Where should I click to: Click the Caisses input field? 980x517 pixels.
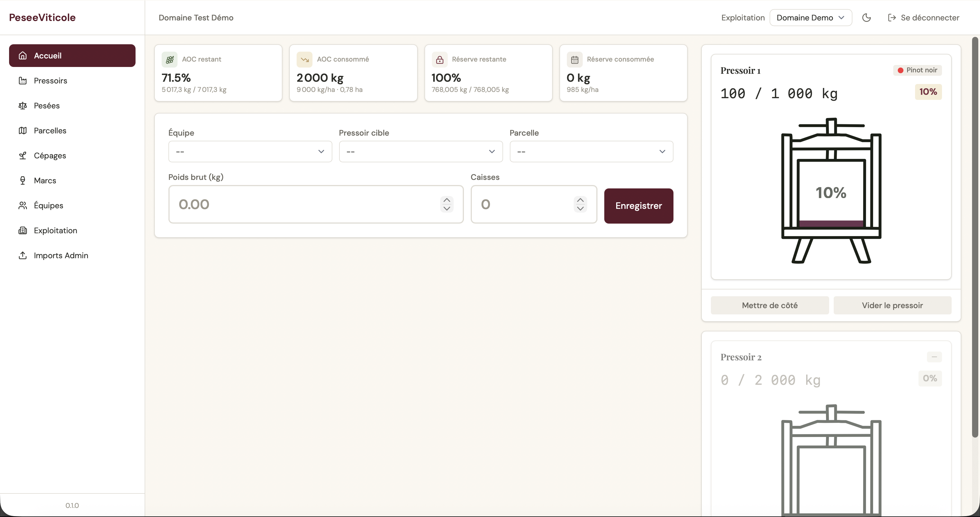tap(534, 204)
